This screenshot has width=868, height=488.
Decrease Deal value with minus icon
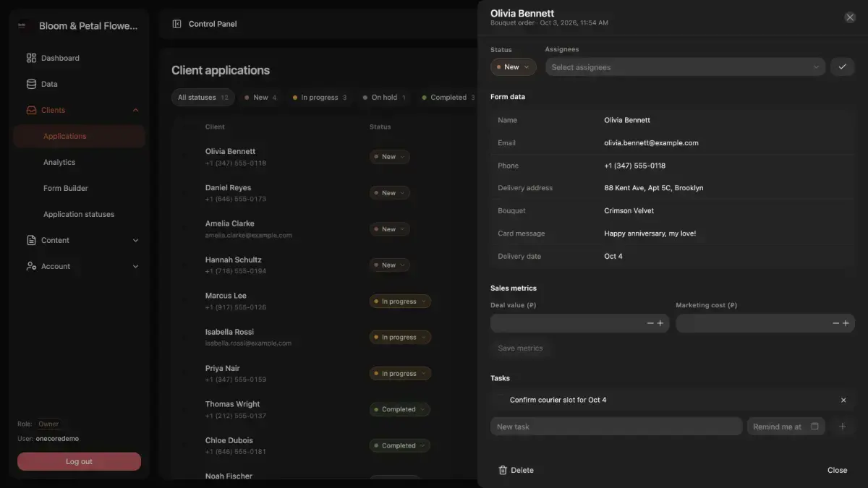click(650, 323)
